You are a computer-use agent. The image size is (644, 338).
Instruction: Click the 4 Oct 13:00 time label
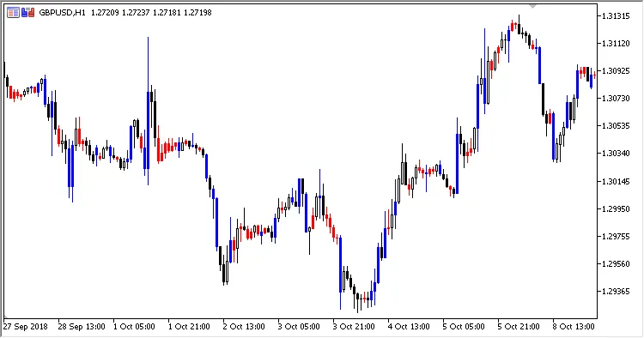click(409, 327)
